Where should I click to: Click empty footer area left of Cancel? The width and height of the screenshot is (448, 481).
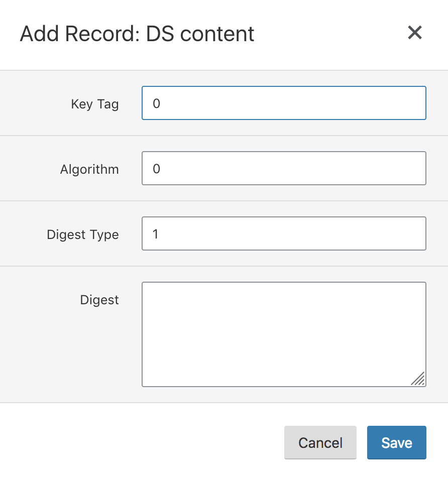click(x=141, y=442)
